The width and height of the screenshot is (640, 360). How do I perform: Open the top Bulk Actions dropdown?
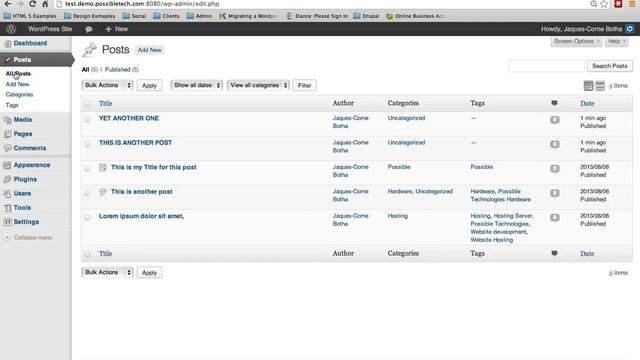[107, 85]
